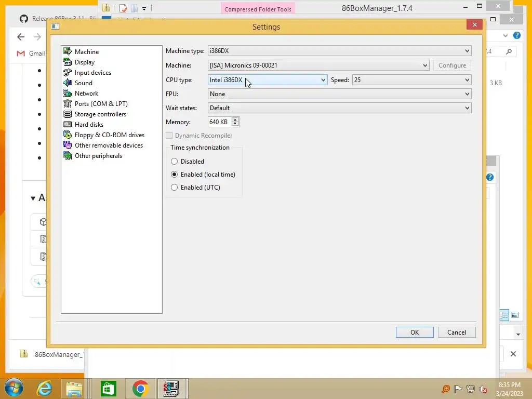Open the Network settings icon

click(68, 94)
